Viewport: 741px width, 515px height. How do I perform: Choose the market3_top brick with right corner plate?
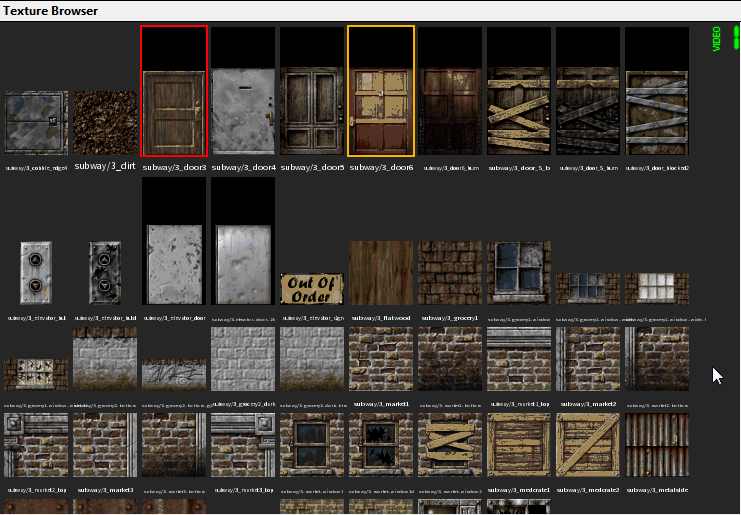click(x=243, y=445)
